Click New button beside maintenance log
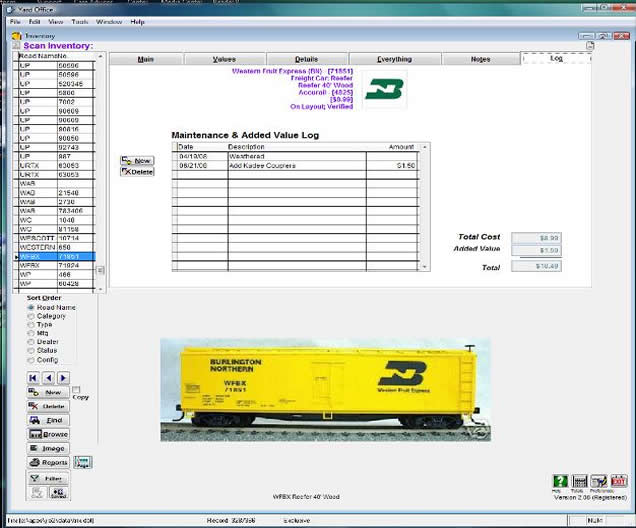Image resolution: width=636 pixels, height=528 pixels. tap(137, 161)
